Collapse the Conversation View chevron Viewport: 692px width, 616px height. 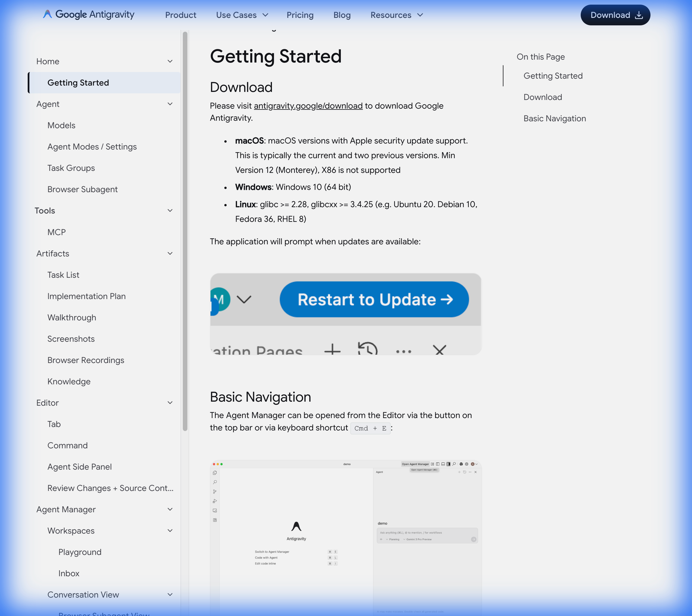pos(170,595)
